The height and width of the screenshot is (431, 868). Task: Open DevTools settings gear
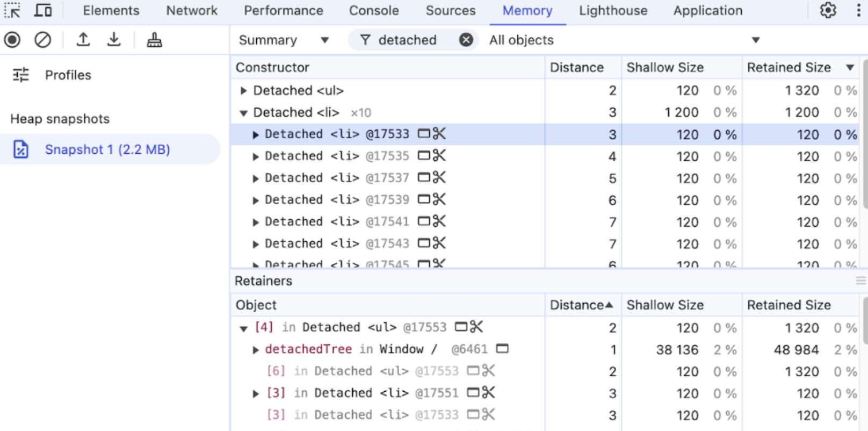828,10
